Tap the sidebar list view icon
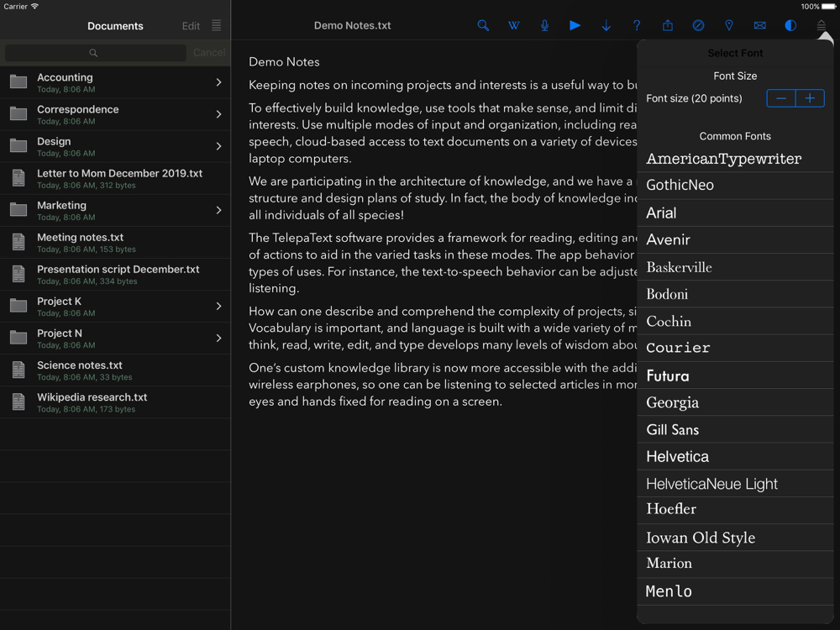This screenshot has width=840, height=630. click(x=216, y=25)
